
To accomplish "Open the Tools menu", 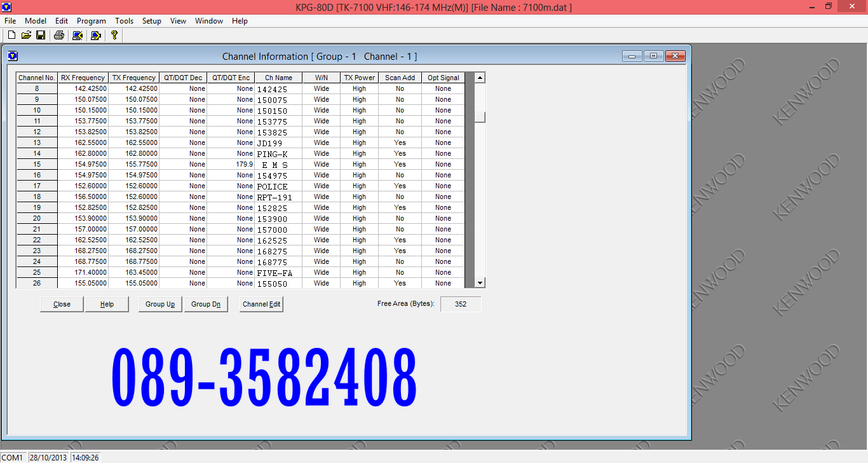I will click(x=124, y=21).
